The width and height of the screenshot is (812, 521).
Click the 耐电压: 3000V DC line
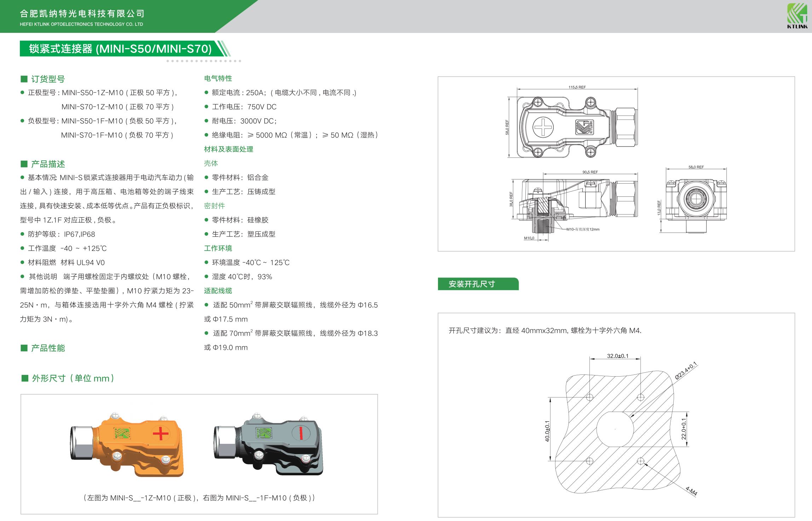(x=244, y=121)
